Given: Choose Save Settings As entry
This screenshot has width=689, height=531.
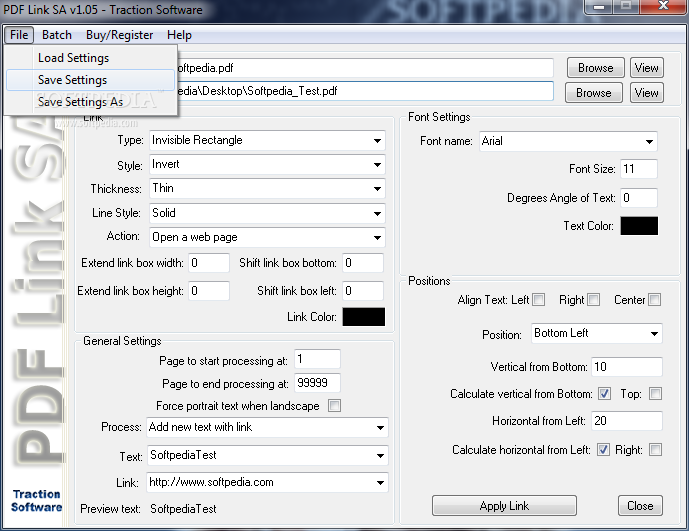Looking at the screenshot, I should coord(91,102).
